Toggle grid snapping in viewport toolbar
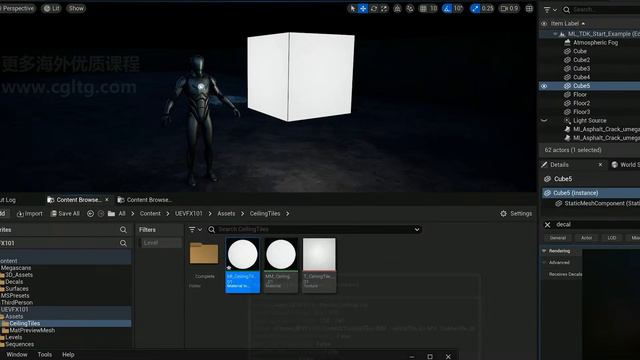The width and height of the screenshot is (640, 360). click(x=423, y=9)
